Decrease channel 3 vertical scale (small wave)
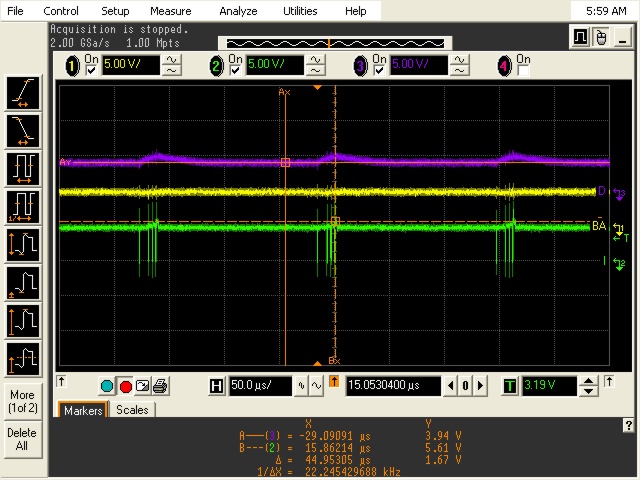Viewport: 640px width, 480px height. [x=460, y=71]
